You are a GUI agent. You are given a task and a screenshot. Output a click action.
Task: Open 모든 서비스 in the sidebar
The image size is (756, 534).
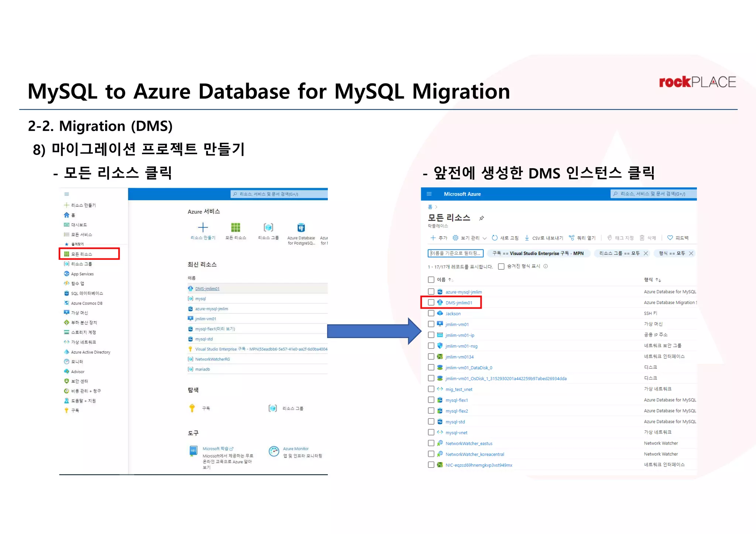[x=78, y=235]
